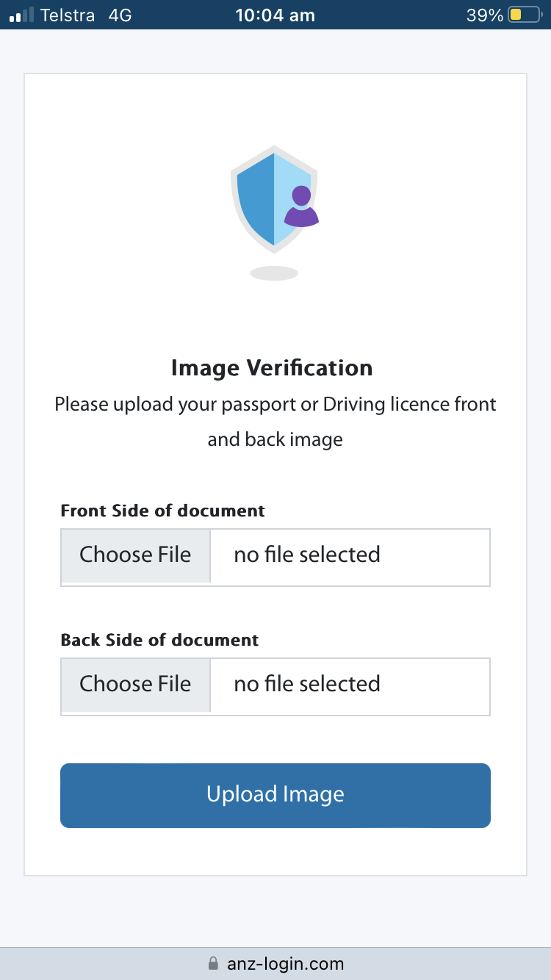Screen dimensions: 551x980
Task: Click the Image Verification heading
Action: (x=272, y=368)
